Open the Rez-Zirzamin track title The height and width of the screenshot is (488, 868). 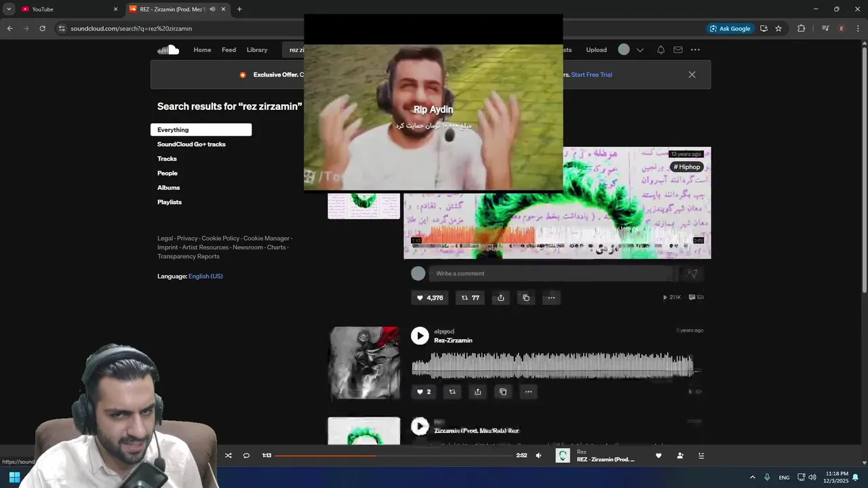(x=453, y=340)
